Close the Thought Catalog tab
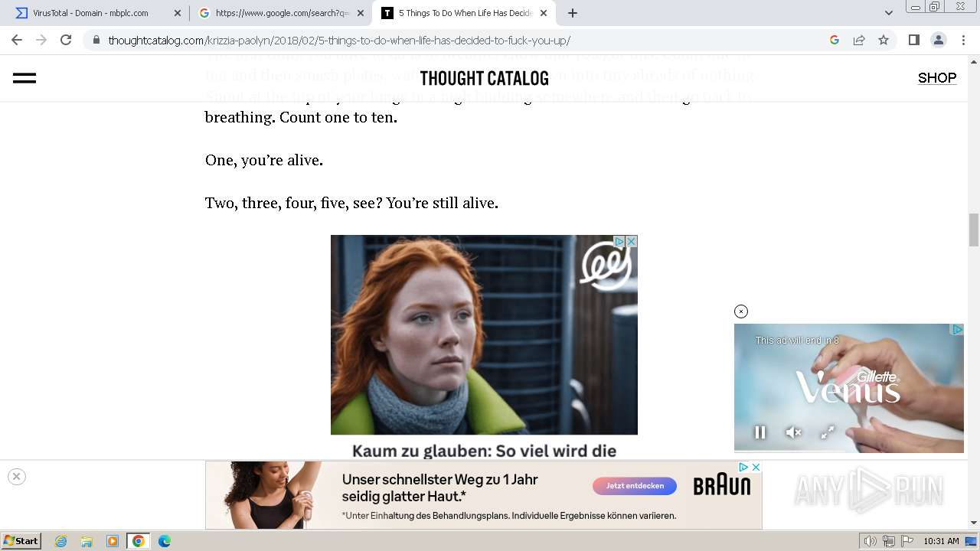Viewport: 980px width, 551px height. 544,13
